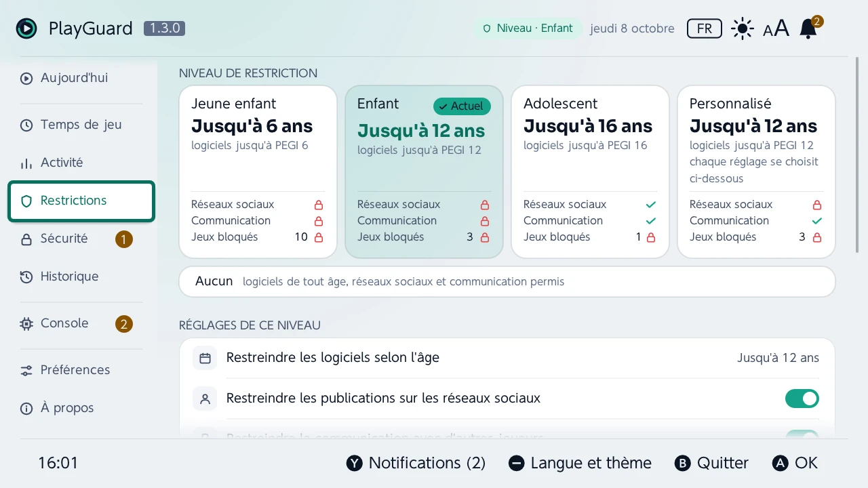
Task: Click the shield icon in Niveau Enfant badge
Action: [487, 28]
